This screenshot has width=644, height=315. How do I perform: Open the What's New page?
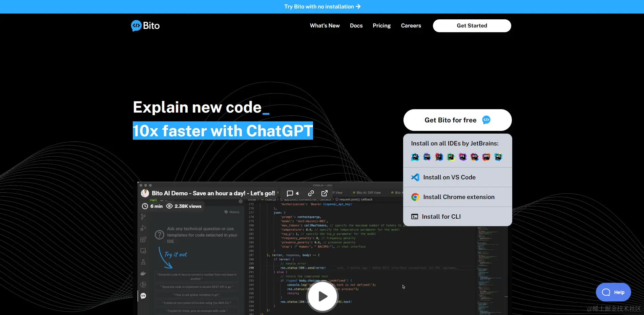click(325, 26)
